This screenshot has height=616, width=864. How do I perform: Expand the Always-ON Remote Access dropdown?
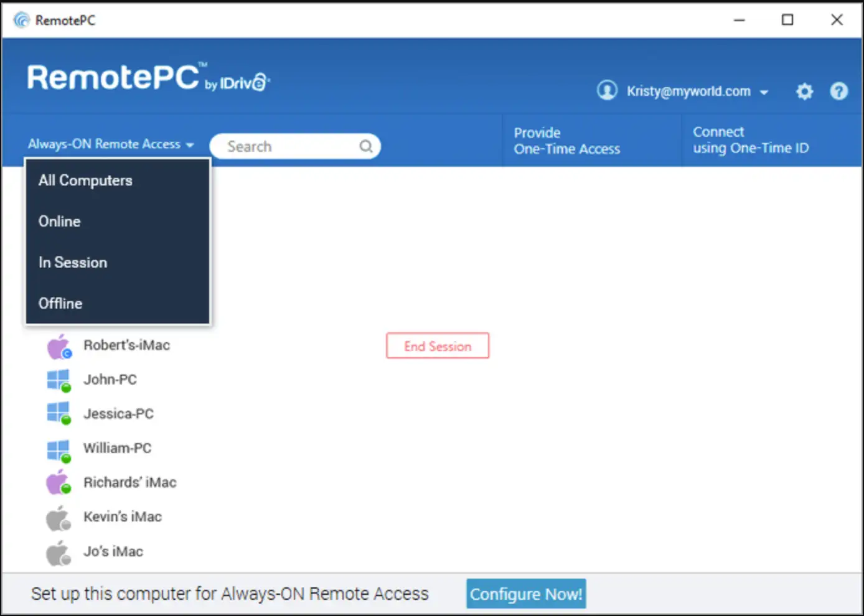coord(111,144)
